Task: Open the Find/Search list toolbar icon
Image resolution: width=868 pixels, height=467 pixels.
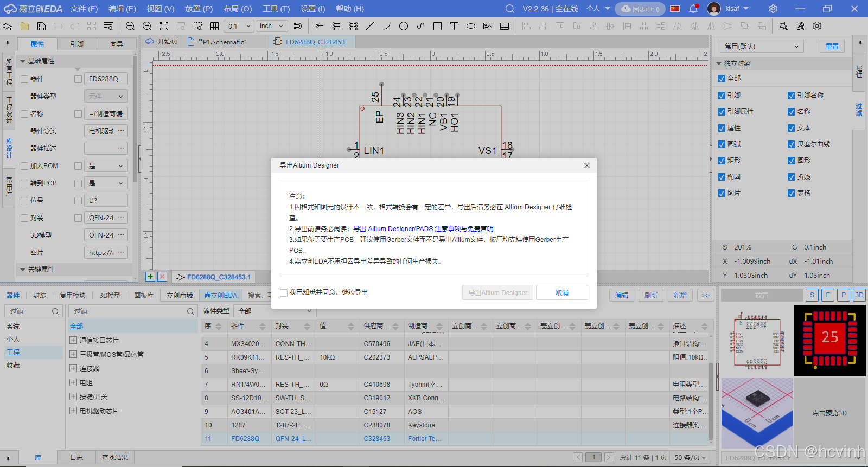Action: coord(108,26)
